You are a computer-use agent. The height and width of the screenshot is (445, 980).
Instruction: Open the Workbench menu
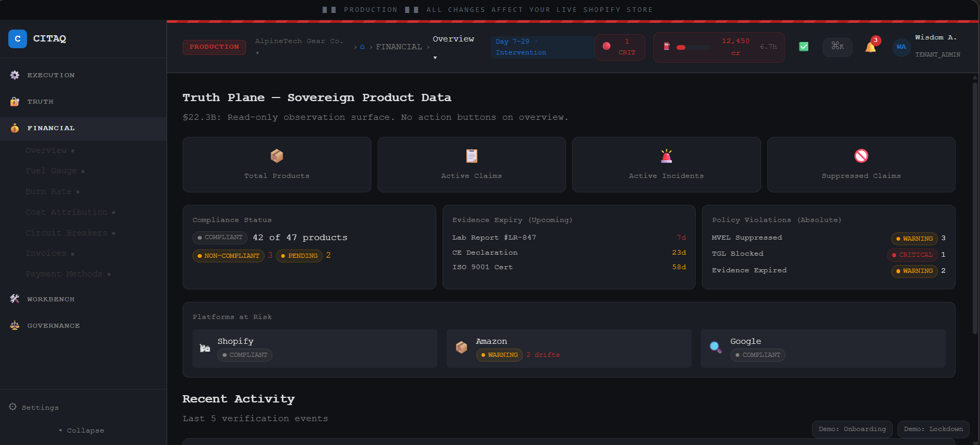83,299
